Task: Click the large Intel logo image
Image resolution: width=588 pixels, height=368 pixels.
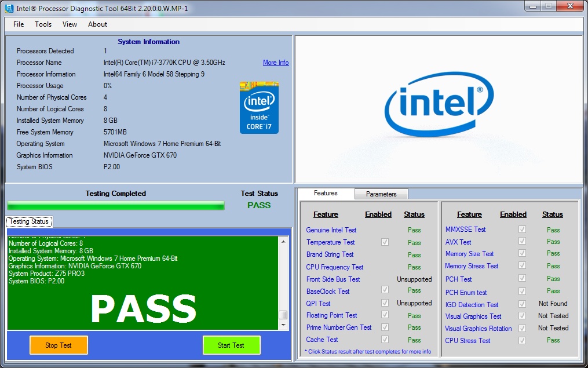Action: pyautogui.click(x=439, y=104)
